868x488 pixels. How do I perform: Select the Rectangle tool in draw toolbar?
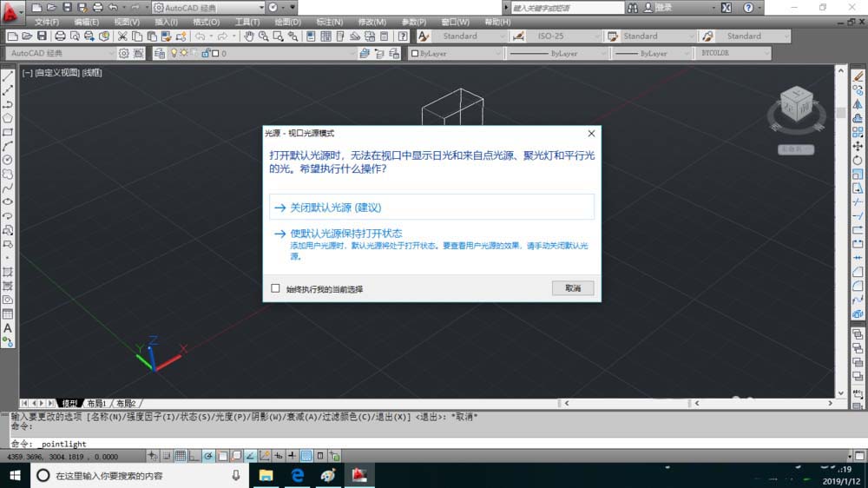[8, 132]
